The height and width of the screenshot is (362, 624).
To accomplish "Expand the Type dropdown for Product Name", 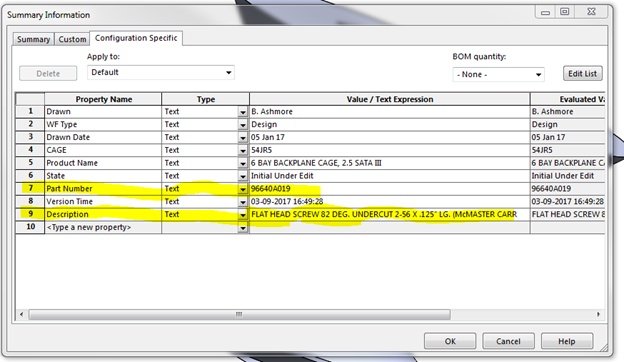I will click(243, 163).
